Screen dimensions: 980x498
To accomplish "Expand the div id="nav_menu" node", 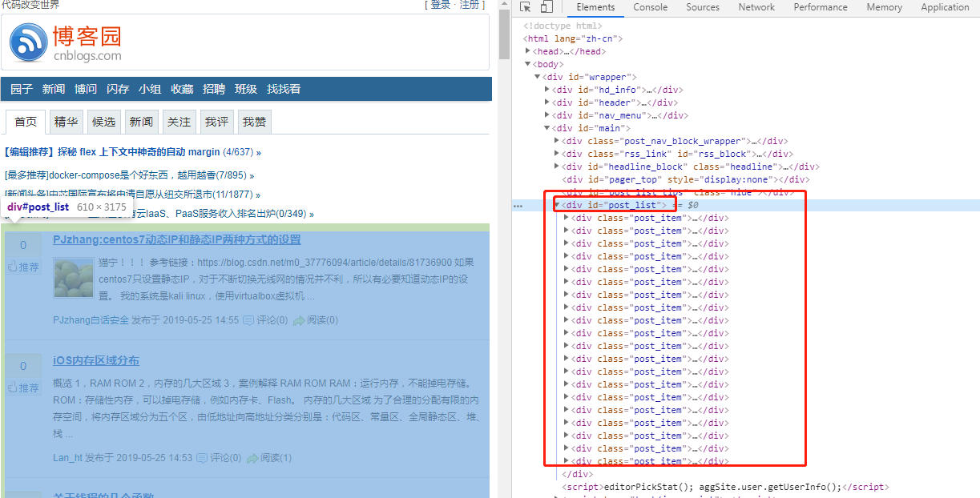I will pyautogui.click(x=547, y=115).
